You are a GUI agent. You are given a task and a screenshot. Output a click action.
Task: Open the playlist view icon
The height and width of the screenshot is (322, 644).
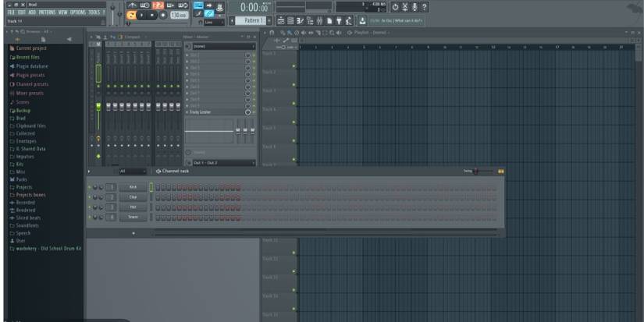(281, 20)
